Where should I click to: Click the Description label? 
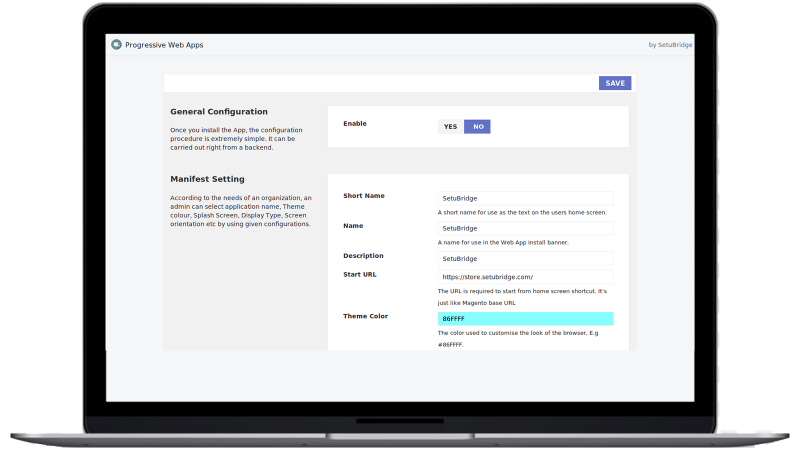(363, 256)
